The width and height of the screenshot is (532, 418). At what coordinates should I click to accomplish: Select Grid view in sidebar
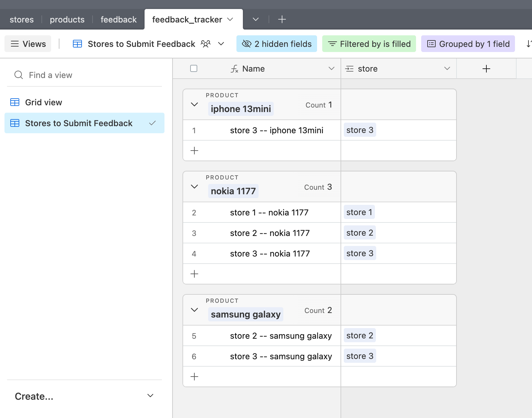coord(84,102)
